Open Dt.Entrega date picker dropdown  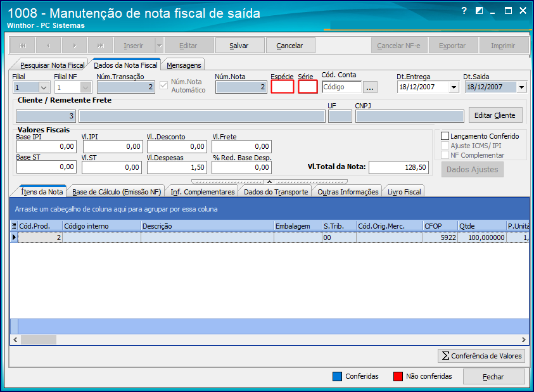pos(454,87)
